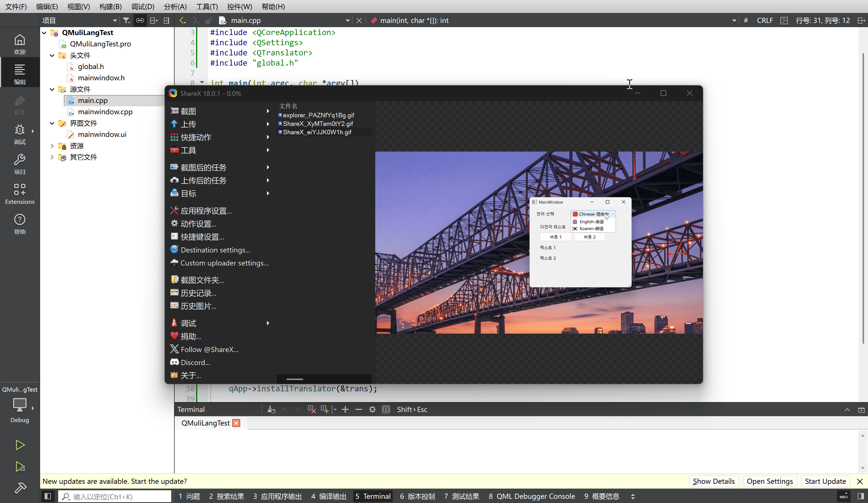Open the 构建(B) menu
Viewport: 868px width, 503px height.
(x=110, y=7)
